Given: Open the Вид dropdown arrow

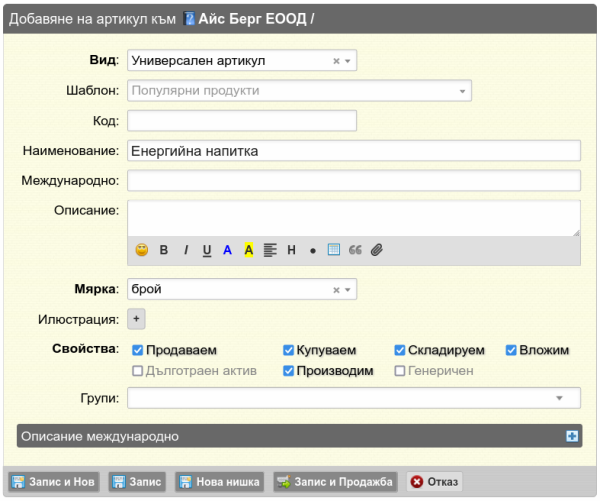Looking at the screenshot, I should (347, 61).
